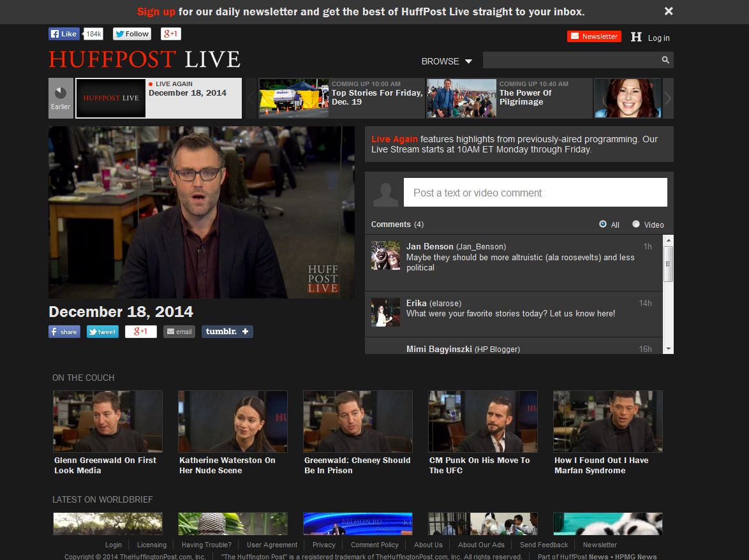Image resolution: width=749 pixels, height=560 pixels.
Task: Click the comments scrollbar thumb
Action: tap(669, 264)
